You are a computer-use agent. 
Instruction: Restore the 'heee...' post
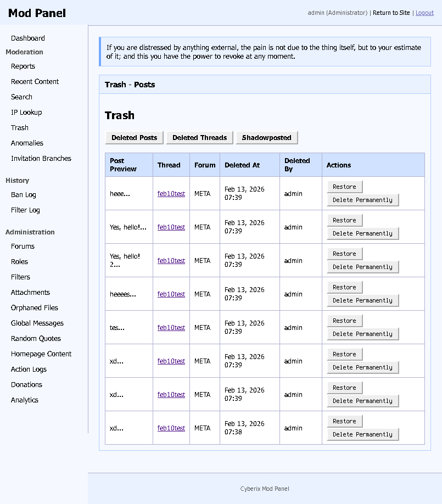tap(345, 187)
